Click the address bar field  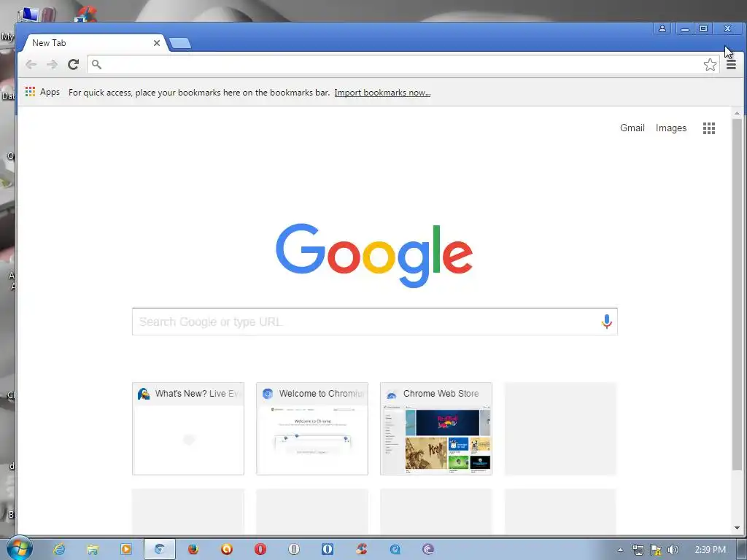click(403, 64)
